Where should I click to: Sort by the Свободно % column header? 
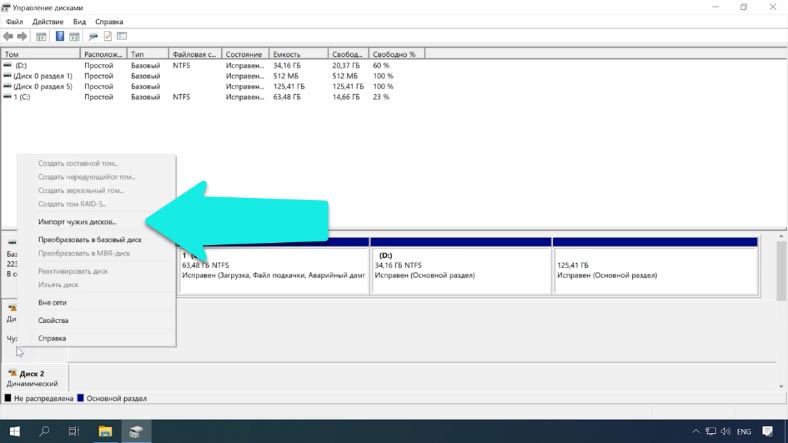(397, 54)
